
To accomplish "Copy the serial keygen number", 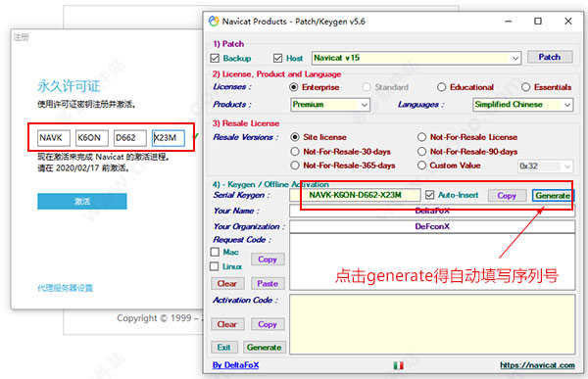I will [507, 195].
